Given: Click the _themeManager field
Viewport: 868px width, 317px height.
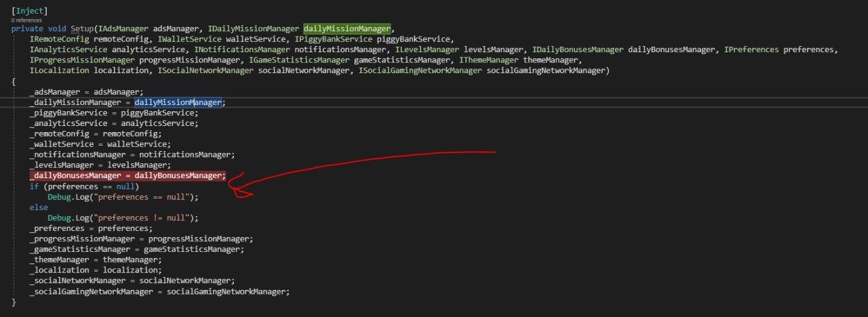Looking at the screenshot, I should (60, 259).
